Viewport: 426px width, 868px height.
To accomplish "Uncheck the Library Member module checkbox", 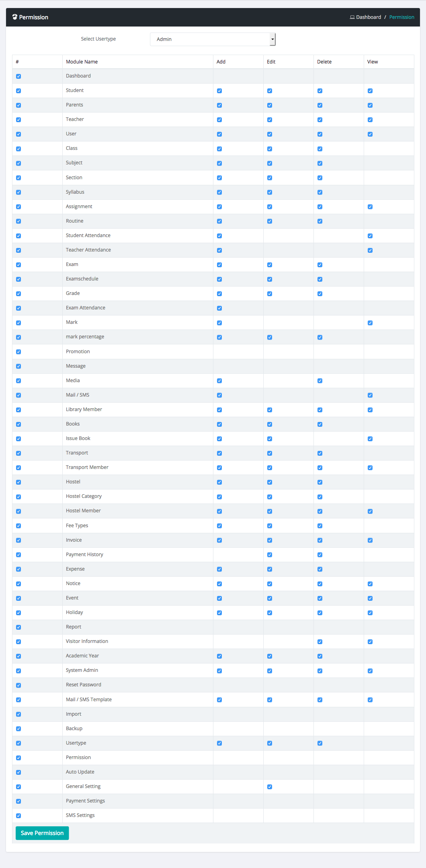I will pyautogui.click(x=18, y=410).
